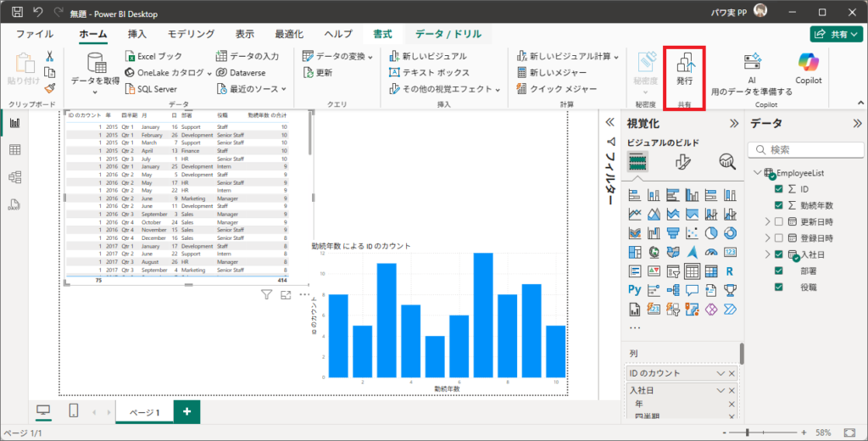
Task: Collapse the EmployeeList table tree
Action: tap(757, 173)
